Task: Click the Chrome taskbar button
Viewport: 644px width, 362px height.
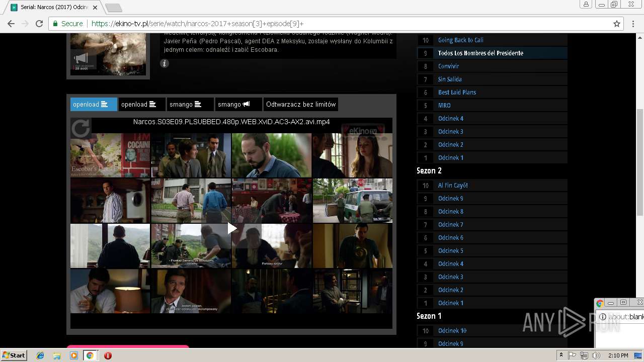Action: click(90, 355)
